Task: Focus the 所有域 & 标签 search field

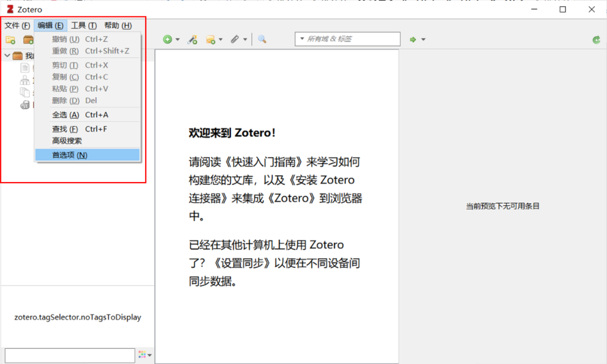Action: coord(348,39)
